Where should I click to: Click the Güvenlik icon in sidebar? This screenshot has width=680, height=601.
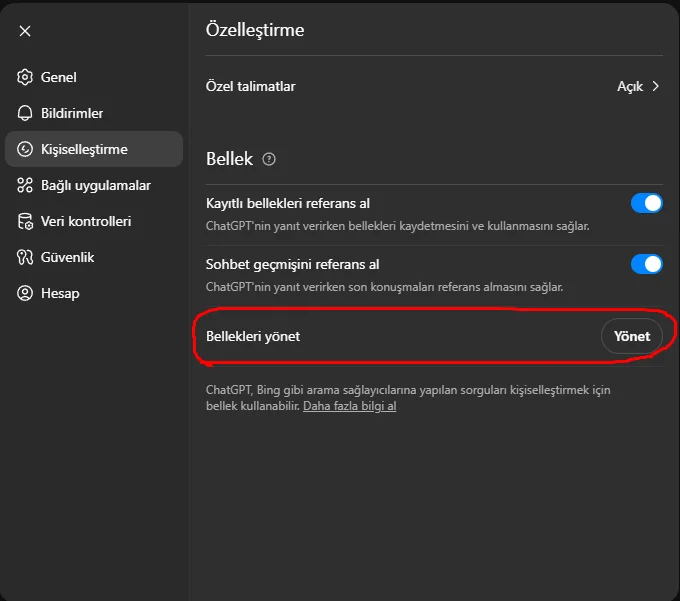pyautogui.click(x=25, y=257)
